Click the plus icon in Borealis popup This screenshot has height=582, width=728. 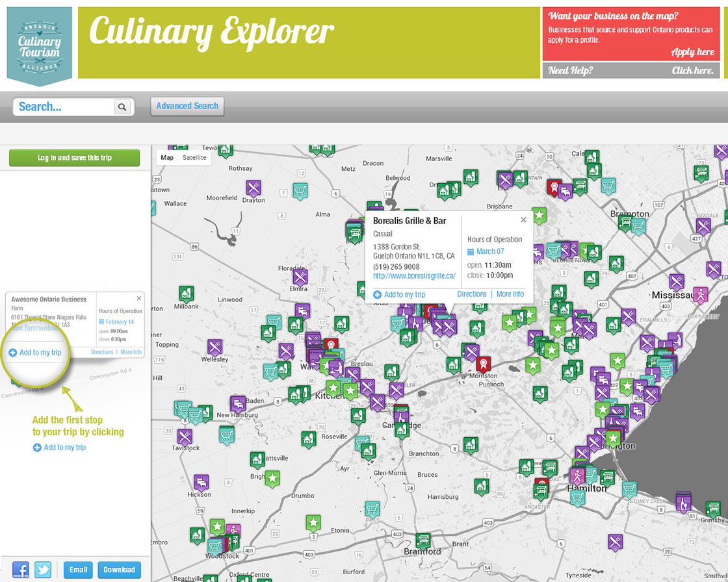378,295
